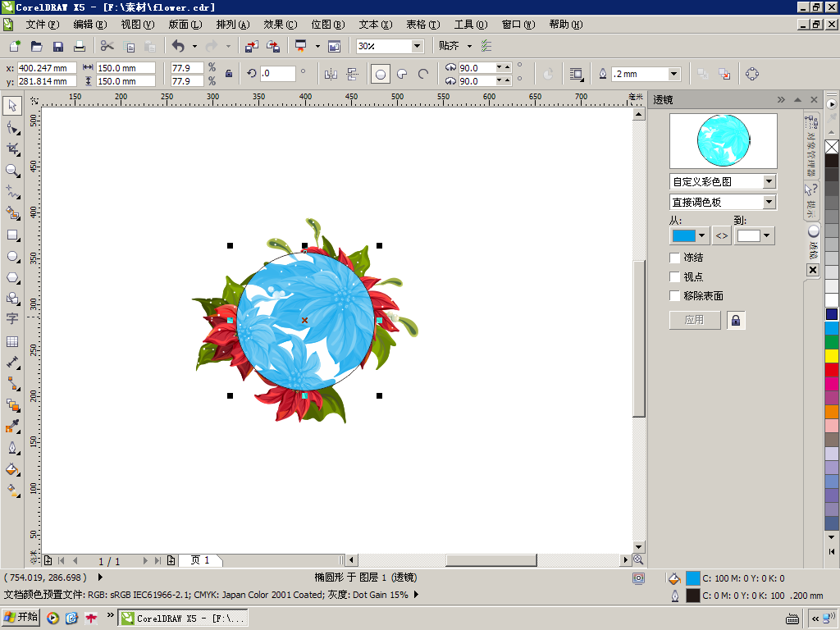Open the 自定义彩色图 lens type dropdown
840x630 pixels.
(x=769, y=181)
